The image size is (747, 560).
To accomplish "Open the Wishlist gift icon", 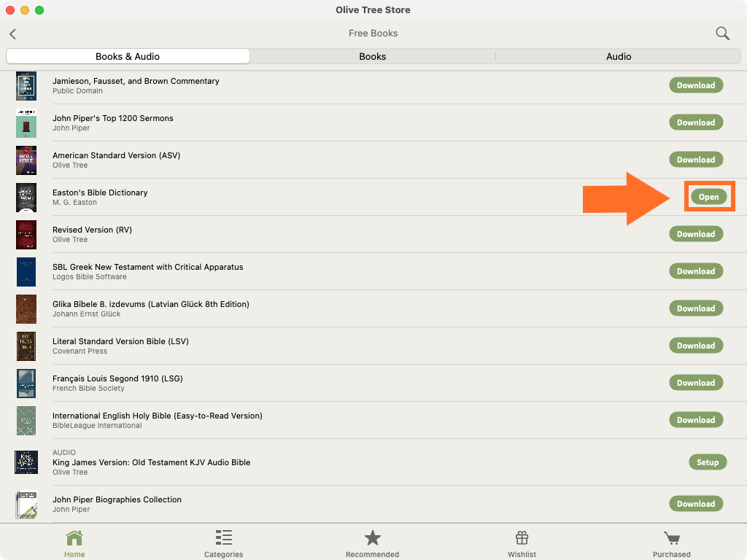I will coord(522,538).
